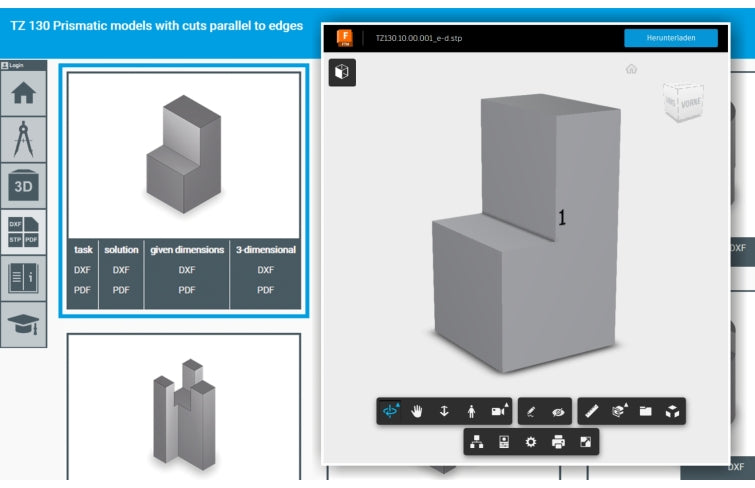Screen dimensions: 755x488
Task: Open the view cube box button top-left
Action: coord(343,73)
